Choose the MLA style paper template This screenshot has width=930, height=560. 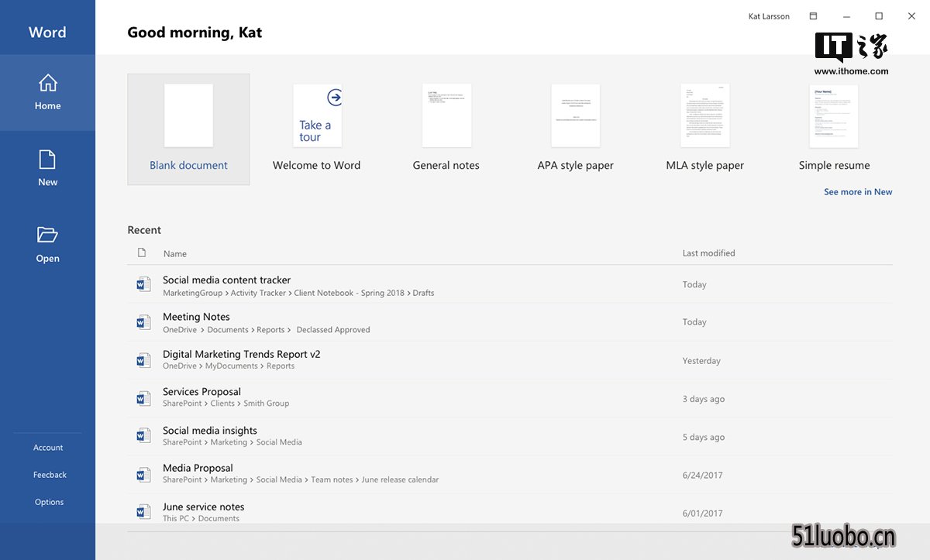coord(704,129)
